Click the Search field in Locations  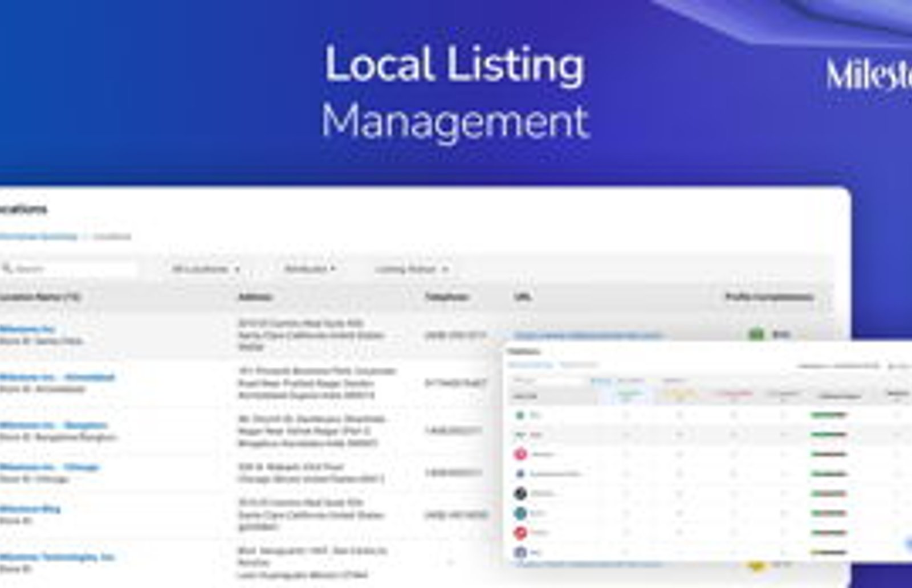click(x=68, y=269)
